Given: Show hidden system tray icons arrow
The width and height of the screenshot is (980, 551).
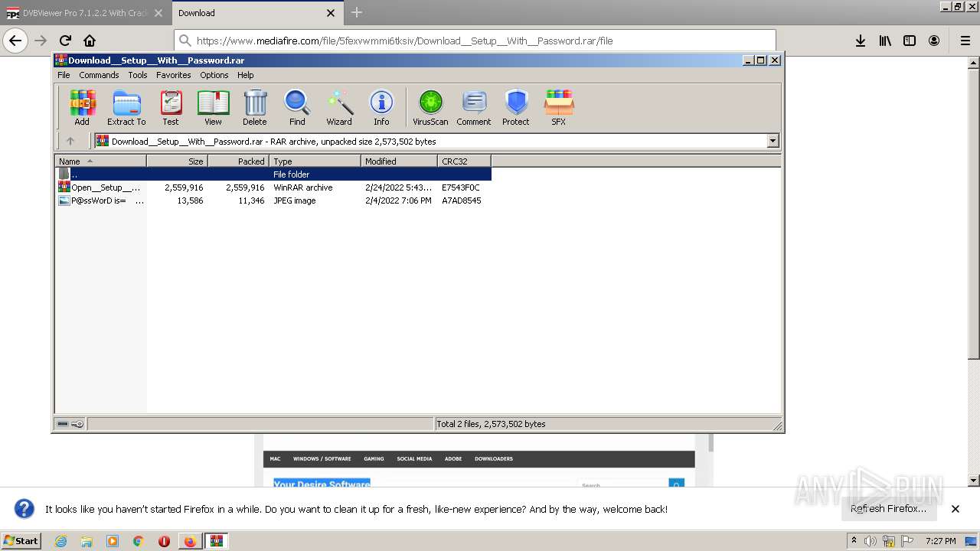Looking at the screenshot, I should [x=854, y=541].
